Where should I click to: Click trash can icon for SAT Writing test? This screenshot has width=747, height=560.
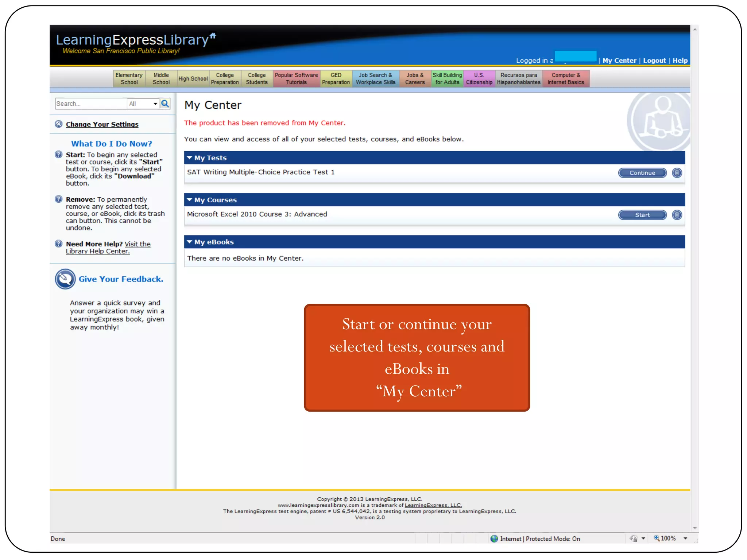click(x=677, y=173)
